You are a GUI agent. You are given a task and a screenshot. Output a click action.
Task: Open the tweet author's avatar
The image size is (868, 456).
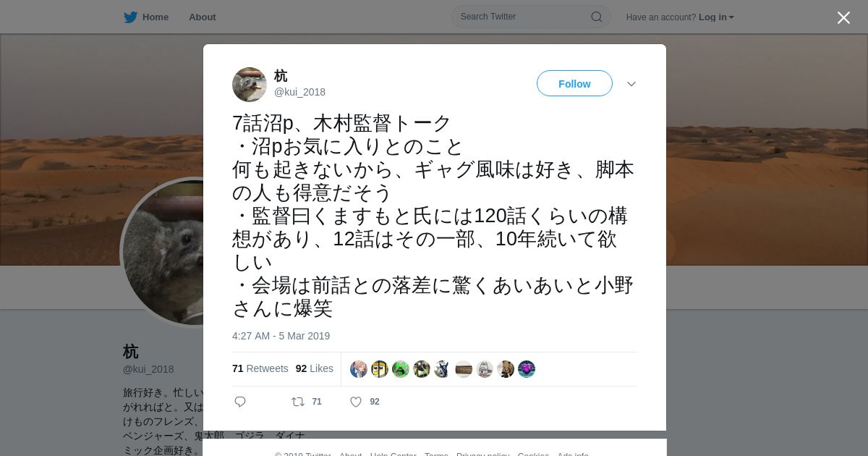pos(250,85)
